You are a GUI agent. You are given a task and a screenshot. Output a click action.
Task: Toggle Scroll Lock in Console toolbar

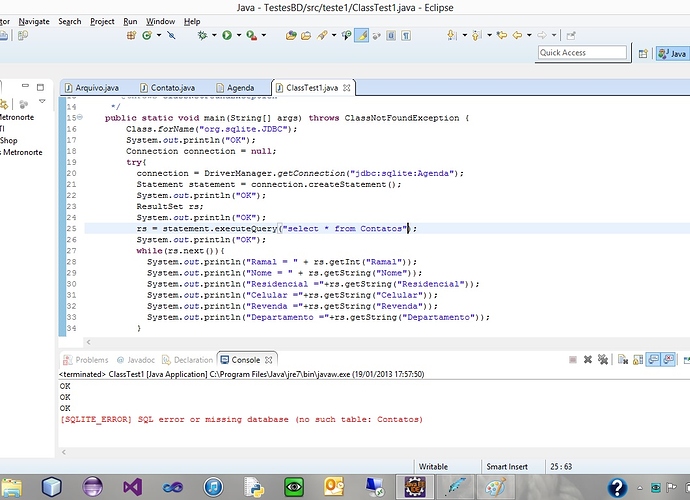pyautogui.click(x=637, y=359)
